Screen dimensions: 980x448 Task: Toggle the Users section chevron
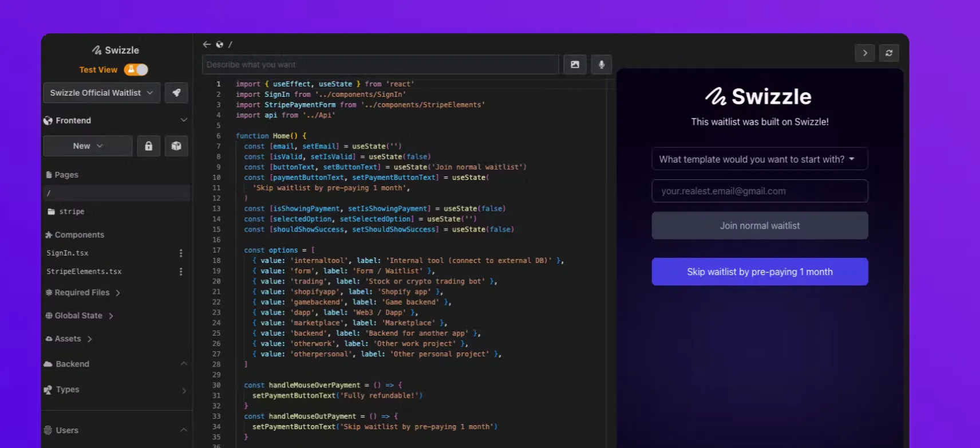click(x=184, y=430)
